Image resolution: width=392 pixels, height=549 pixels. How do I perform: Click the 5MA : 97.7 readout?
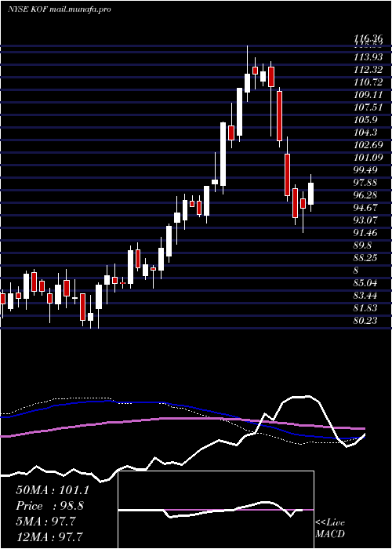pos(45,522)
